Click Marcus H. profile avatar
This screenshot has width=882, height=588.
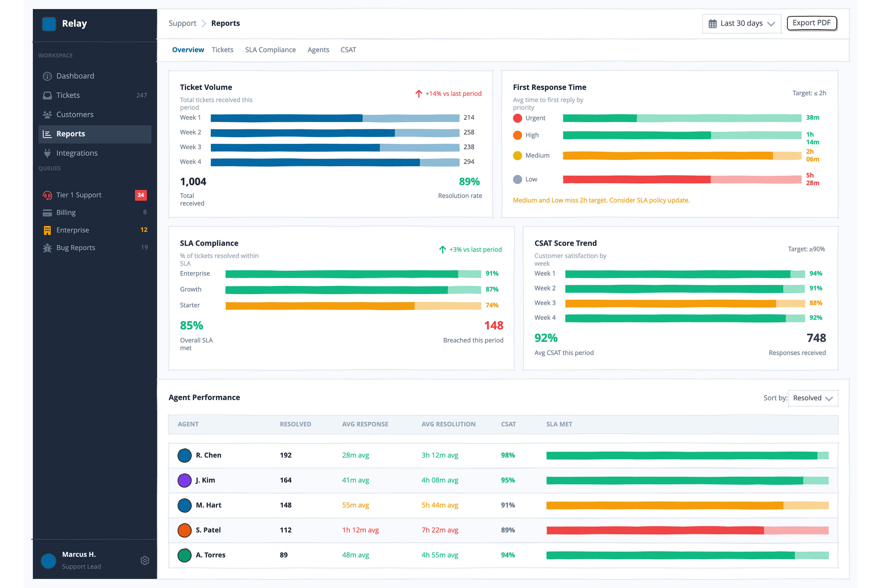click(48, 561)
